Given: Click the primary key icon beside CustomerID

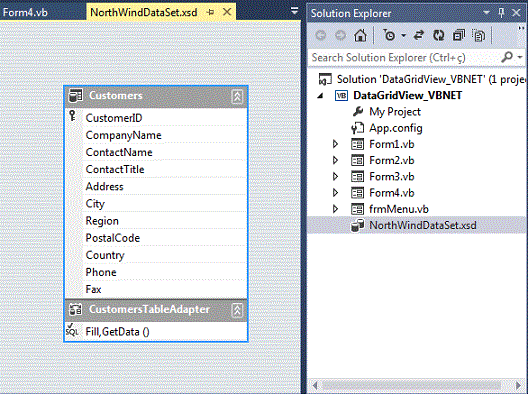Looking at the screenshot, I should (x=72, y=116).
